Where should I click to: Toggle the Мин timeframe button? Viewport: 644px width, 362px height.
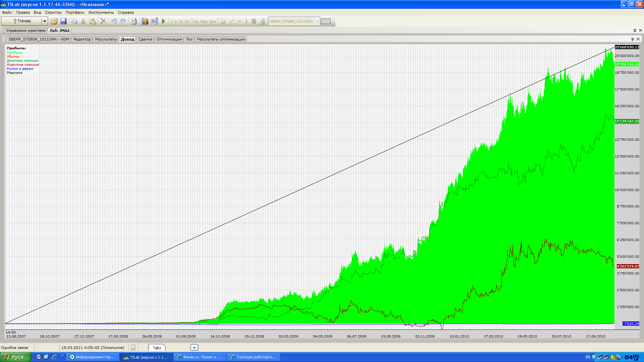204,21
